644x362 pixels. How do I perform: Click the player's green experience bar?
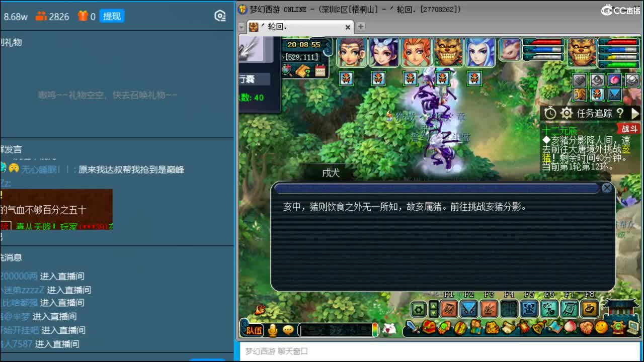click(619, 64)
